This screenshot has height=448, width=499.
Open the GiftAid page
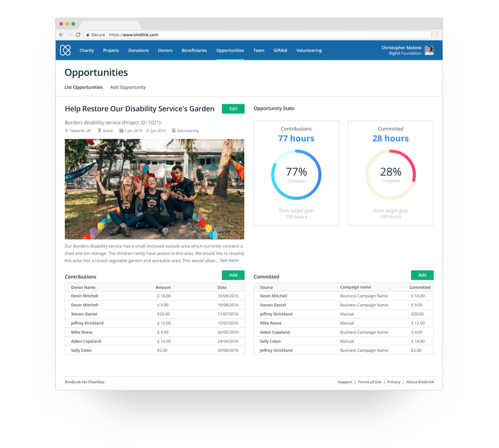[x=280, y=50]
